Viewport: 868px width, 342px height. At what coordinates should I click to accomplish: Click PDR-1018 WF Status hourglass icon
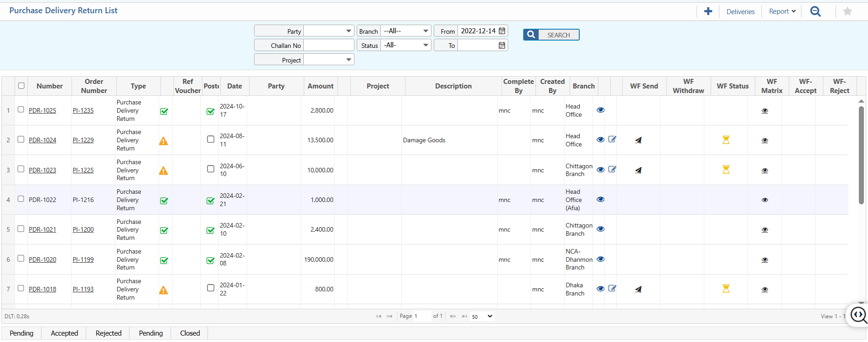point(726,288)
